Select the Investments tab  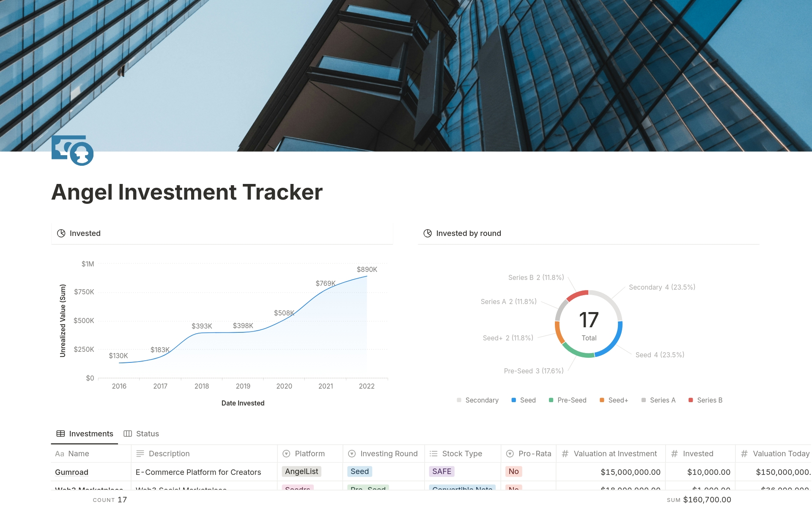click(91, 433)
